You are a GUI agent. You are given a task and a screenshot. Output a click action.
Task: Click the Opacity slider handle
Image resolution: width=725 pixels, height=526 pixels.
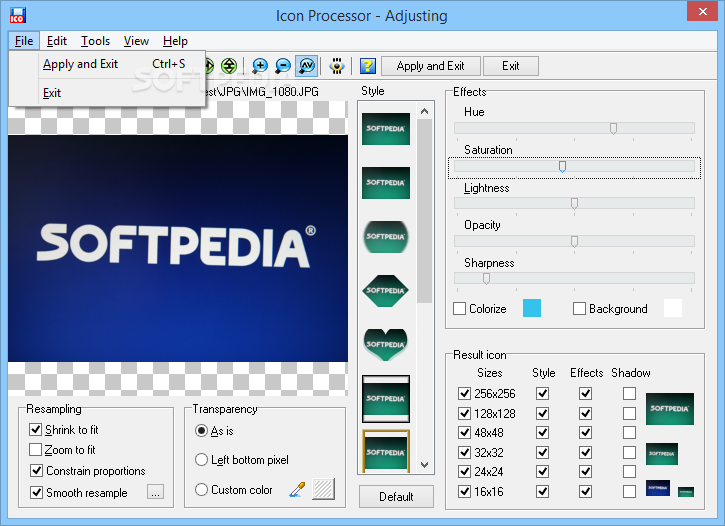coord(574,241)
